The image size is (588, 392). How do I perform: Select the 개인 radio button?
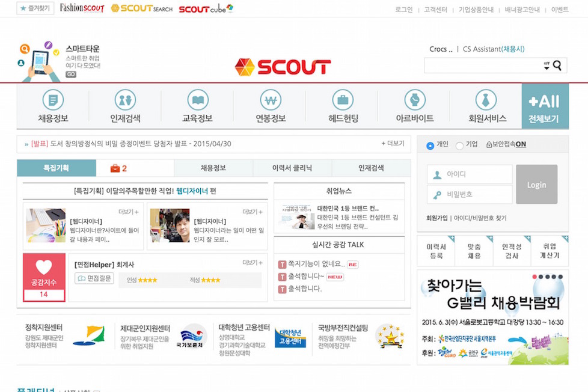(x=430, y=145)
